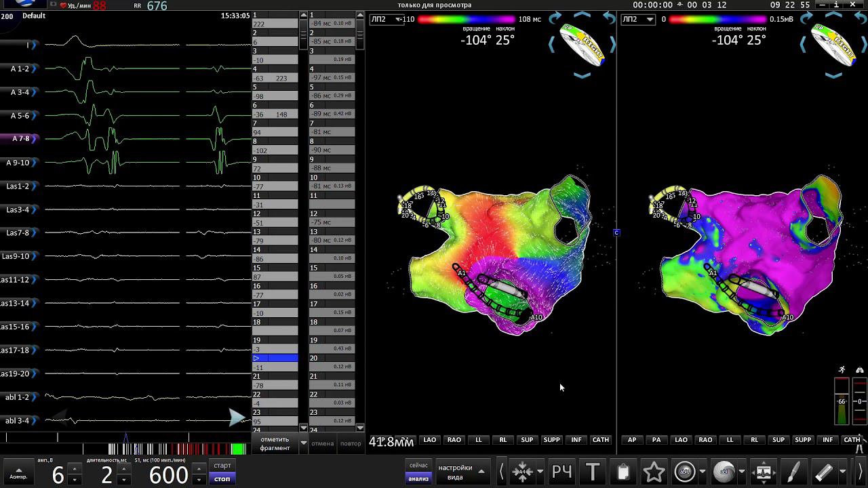This screenshot has width=868, height=488.
Task: Click the ECG monitor navigation icon
Action: point(764,472)
